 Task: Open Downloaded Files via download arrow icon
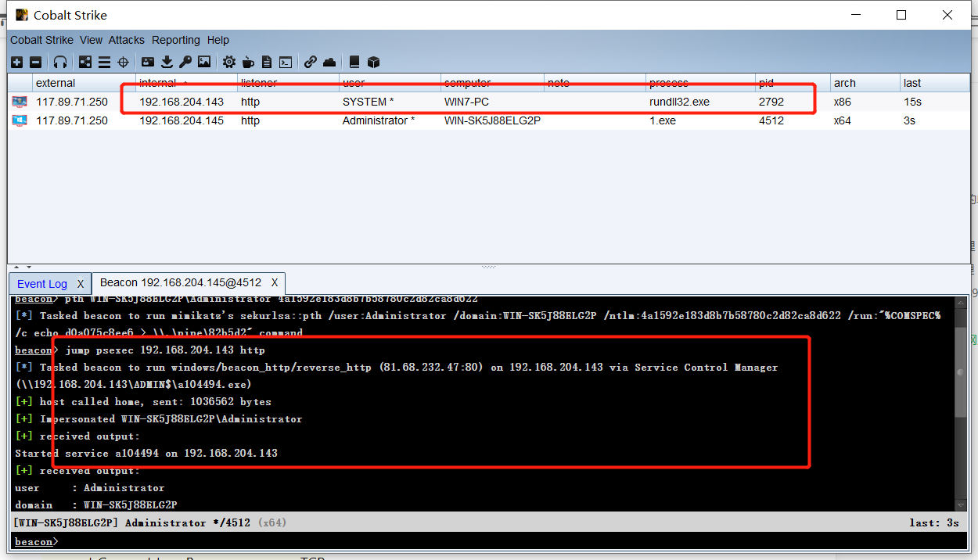(x=167, y=62)
